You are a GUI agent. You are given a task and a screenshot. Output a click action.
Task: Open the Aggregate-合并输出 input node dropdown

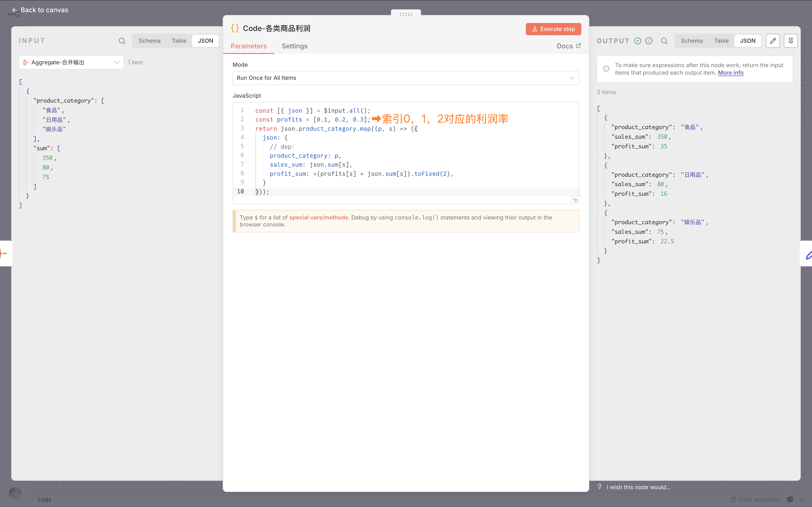[71, 62]
